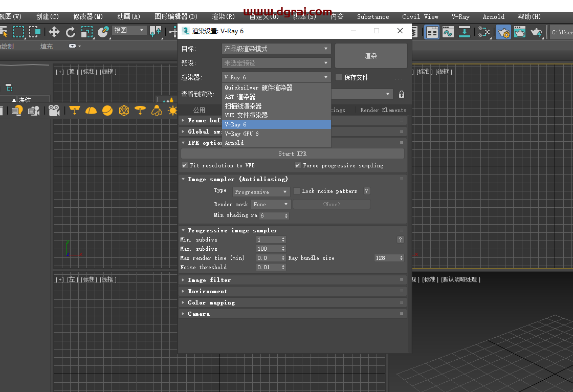Open the Curve Editor wavy-line icon
The image size is (573, 392).
pyautogui.click(x=448, y=32)
